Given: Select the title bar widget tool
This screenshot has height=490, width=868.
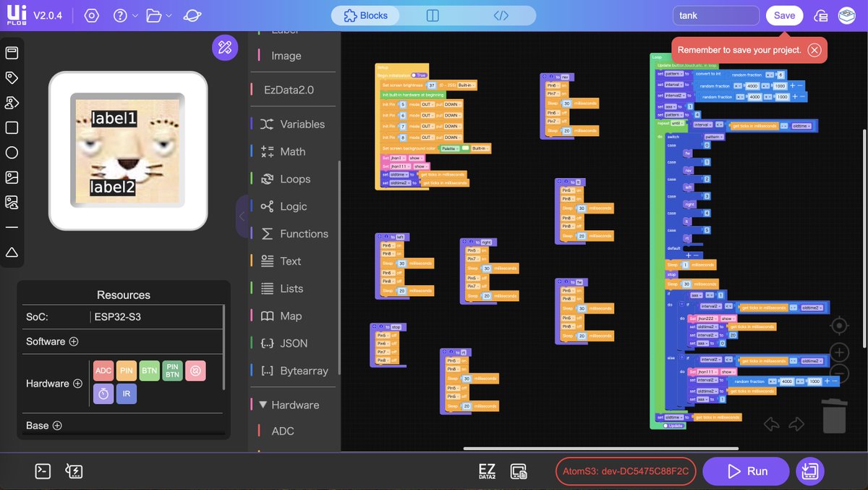Looking at the screenshot, I should tap(12, 53).
